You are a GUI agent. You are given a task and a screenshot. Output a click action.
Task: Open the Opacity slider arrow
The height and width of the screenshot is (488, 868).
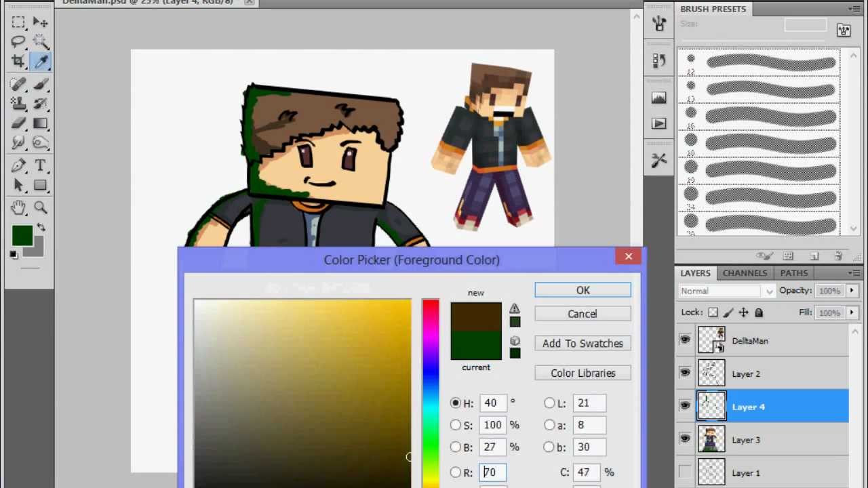(x=852, y=291)
